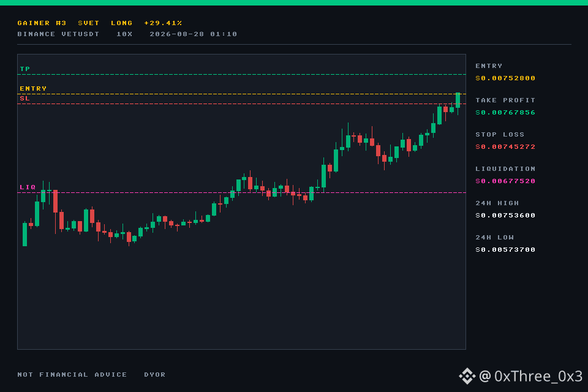Click stop loss value $0.00745272

click(505, 146)
